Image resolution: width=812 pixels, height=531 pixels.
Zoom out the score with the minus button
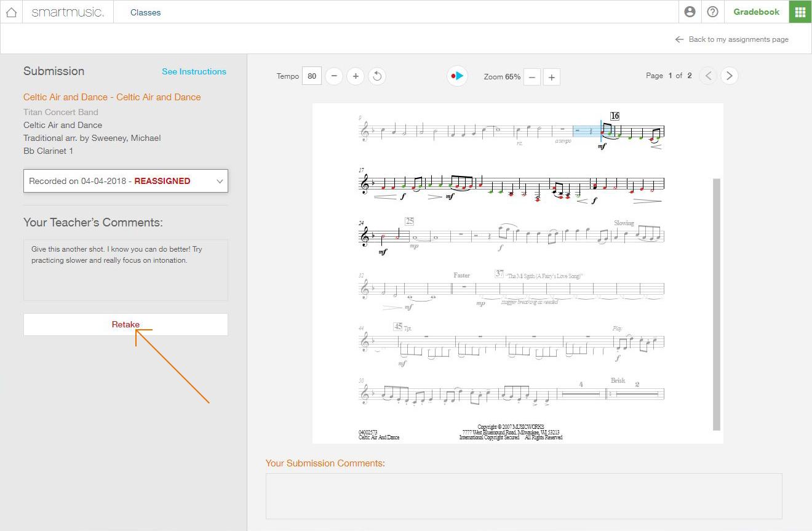pyautogui.click(x=531, y=77)
